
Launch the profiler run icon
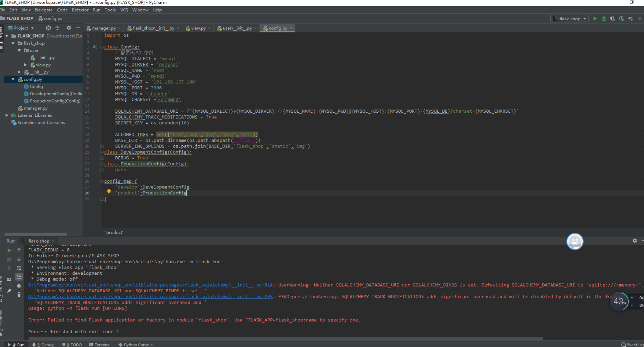pyautogui.click(x=621, y=19)
